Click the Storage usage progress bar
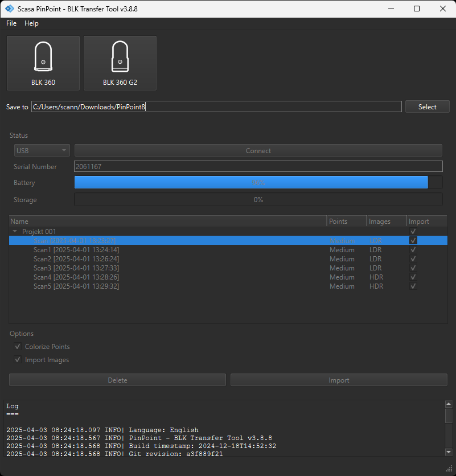 [x=258, y=199]
